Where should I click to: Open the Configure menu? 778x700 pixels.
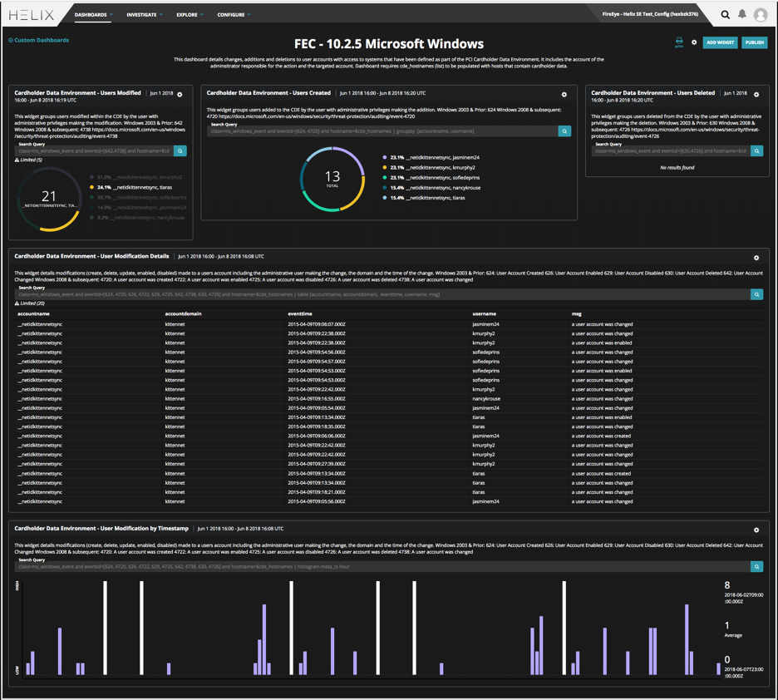(x=234, y=15)
